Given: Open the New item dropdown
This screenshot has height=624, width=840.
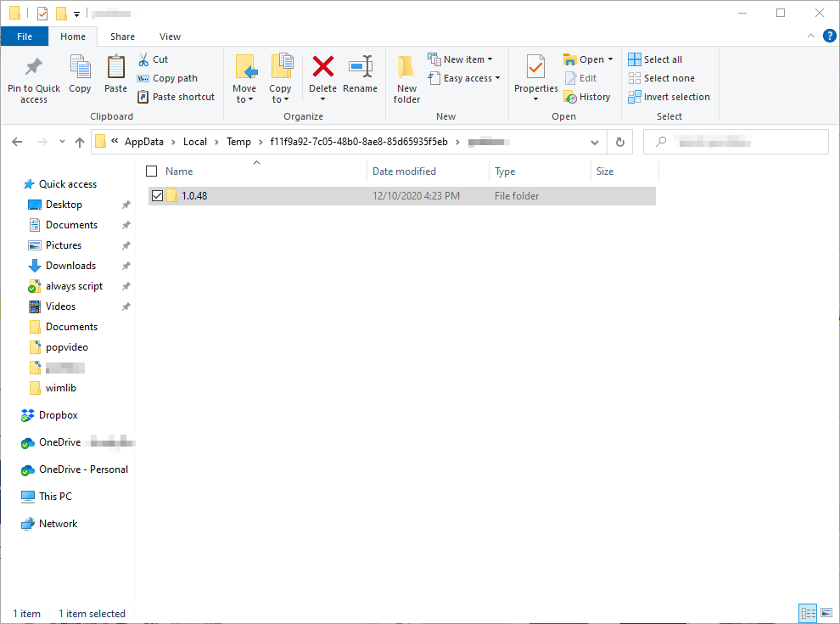Looking at the screenshot, I should pos(463,59).
